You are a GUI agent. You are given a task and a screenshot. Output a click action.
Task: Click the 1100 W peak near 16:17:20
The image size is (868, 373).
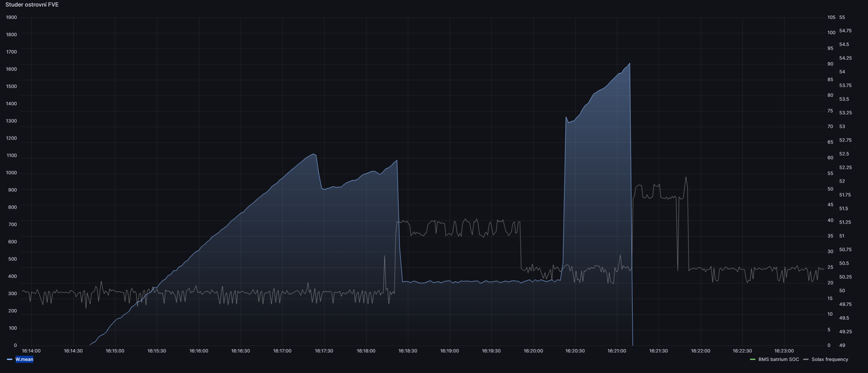314,154
